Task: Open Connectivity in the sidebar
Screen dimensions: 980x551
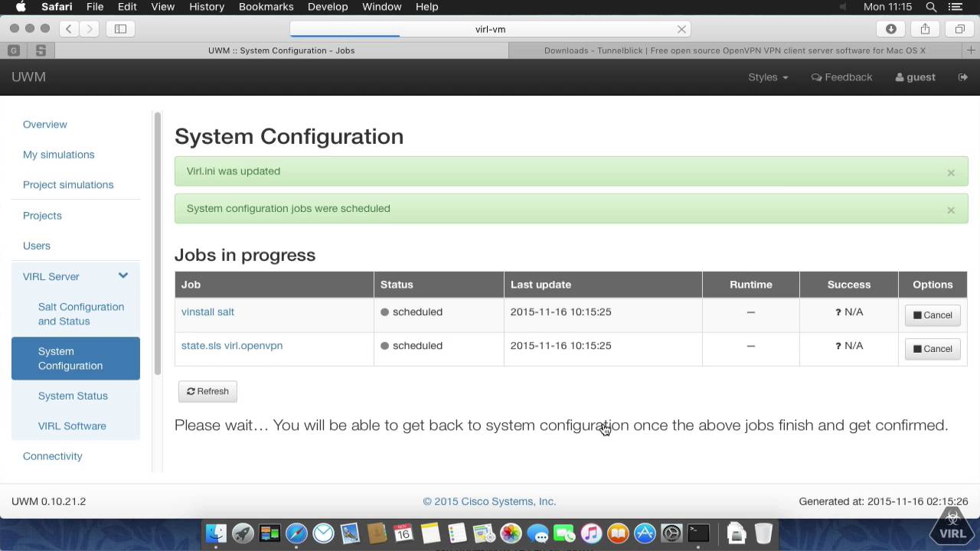Action: [x=53, y=456]
